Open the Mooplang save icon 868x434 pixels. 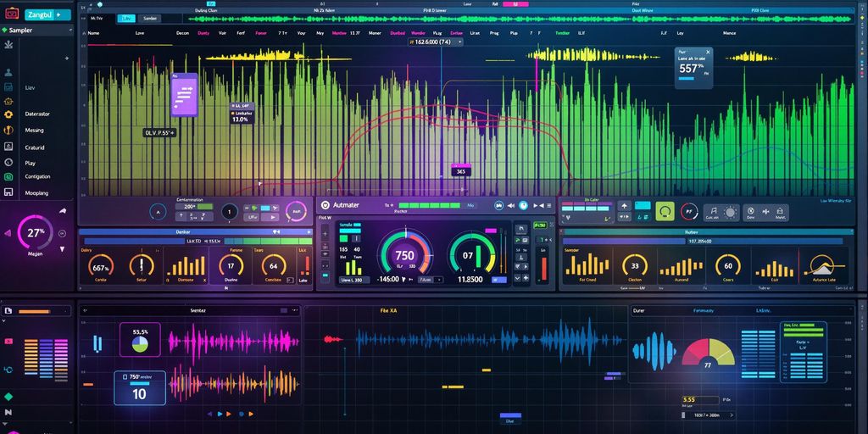point(8,192)
